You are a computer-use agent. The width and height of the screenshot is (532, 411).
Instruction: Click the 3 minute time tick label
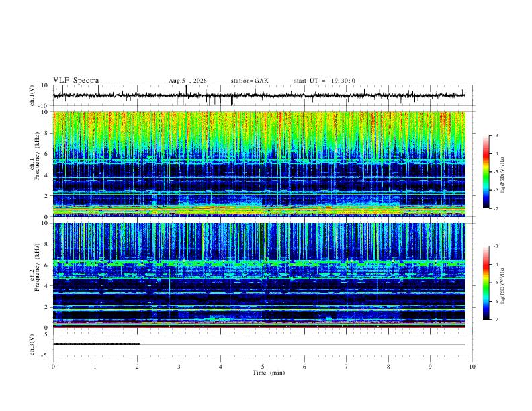click(179, 367)
